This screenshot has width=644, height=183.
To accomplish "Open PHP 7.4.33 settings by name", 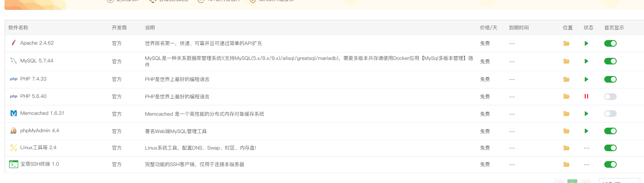I will (33, 79).
